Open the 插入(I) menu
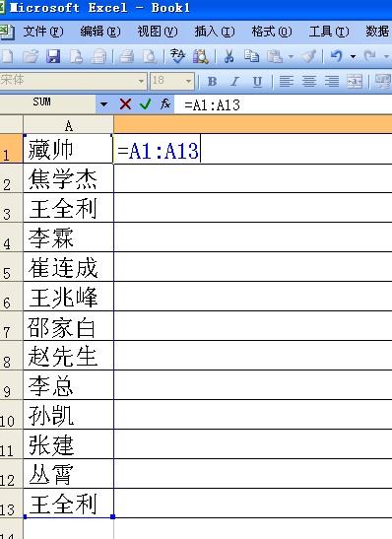The image size is (392, 539). click(x=215, y=32)
